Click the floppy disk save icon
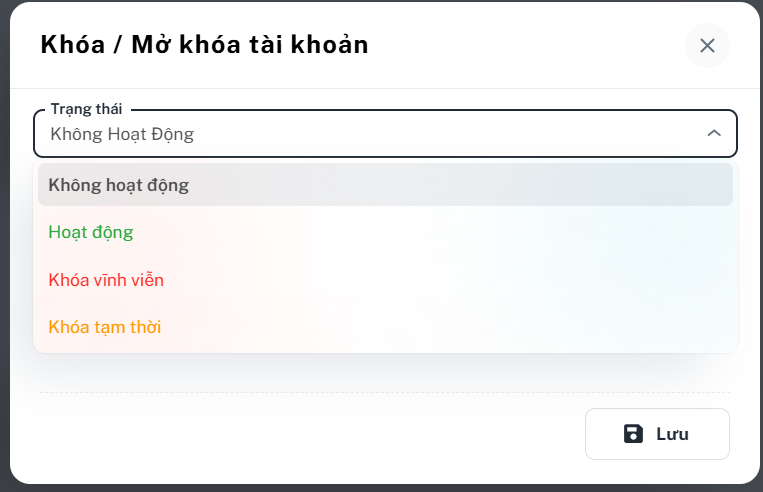 [x=633, y=434]
